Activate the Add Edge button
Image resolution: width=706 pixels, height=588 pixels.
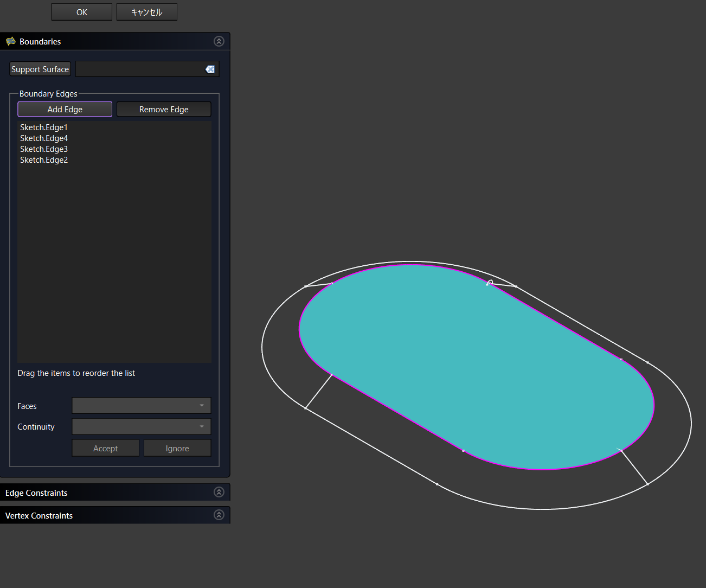coord(65,109)
